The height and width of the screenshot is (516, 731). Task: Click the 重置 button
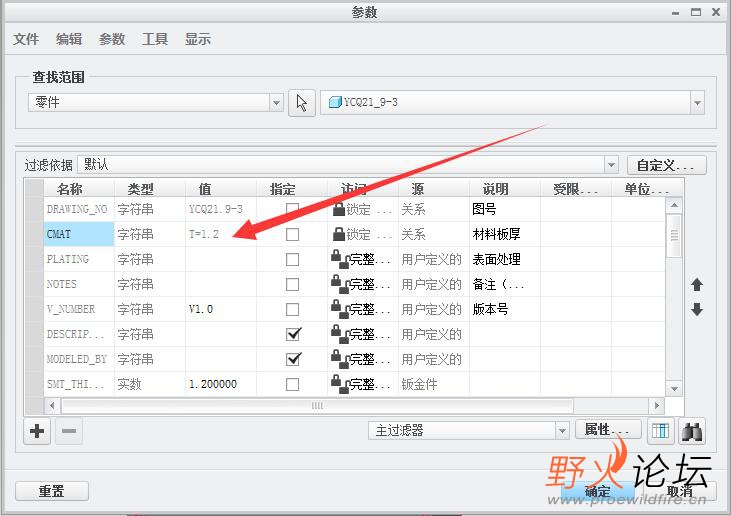point(52,491)
